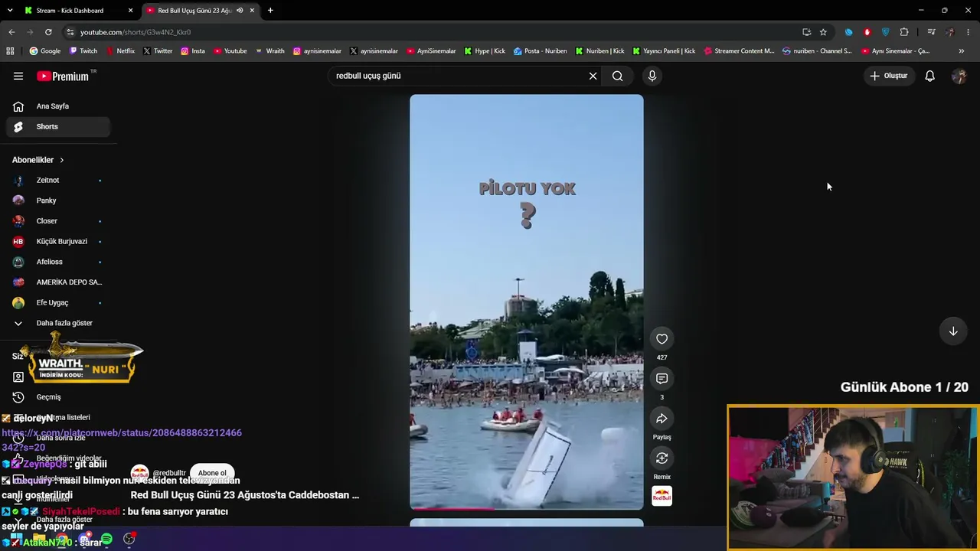Open the Chrome extensions puzzle icon
This screenshot has width=980, height=551.
[x=904, y=32]
